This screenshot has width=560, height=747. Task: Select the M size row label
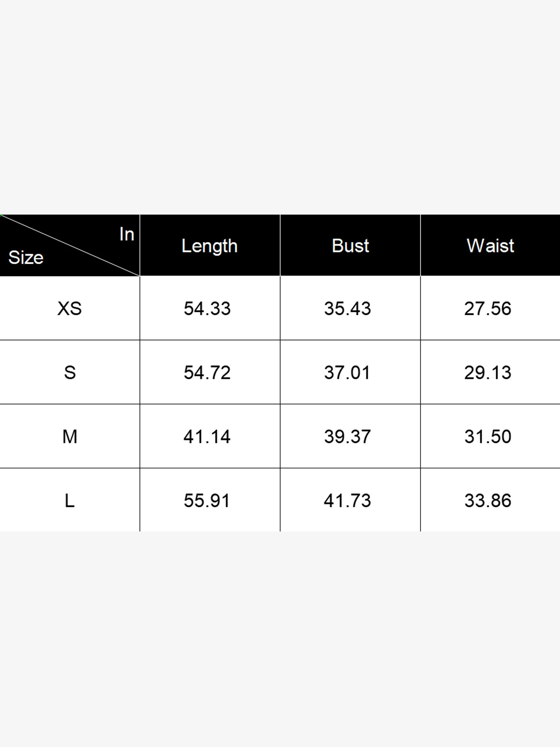[70, 437]
